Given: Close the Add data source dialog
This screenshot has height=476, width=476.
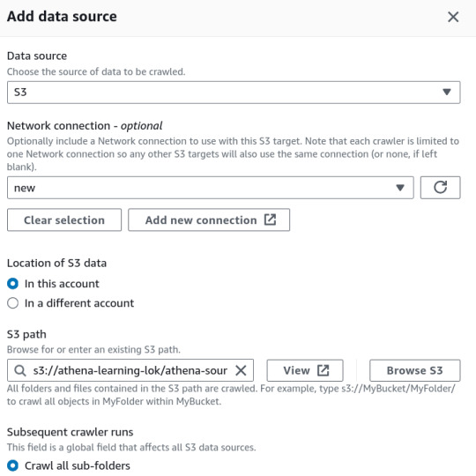Looking at the screenshot, I should [453, 17].
